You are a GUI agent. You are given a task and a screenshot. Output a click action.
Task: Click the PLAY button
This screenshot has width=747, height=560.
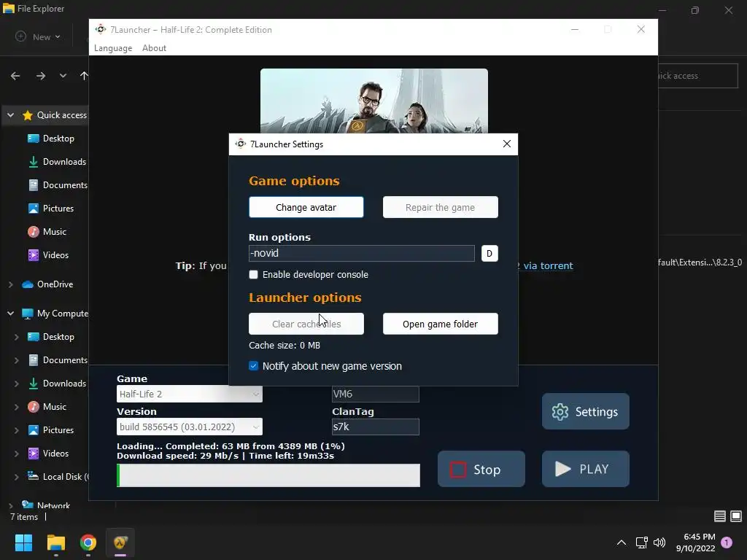pyautogui.click(x=586, y=469)
